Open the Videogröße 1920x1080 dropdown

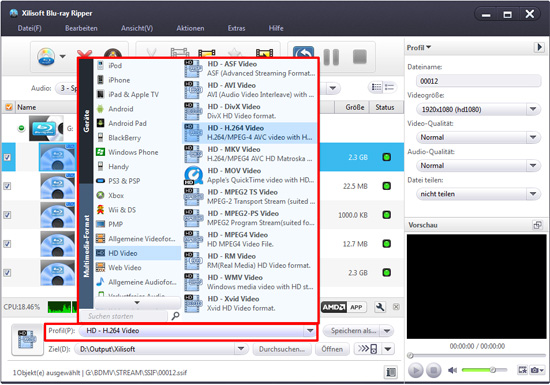533,109
